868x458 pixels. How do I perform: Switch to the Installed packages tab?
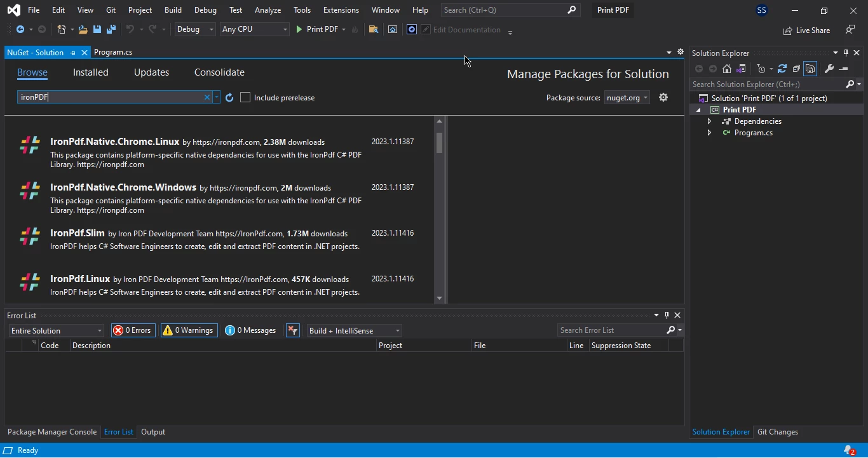pos(90,72)
